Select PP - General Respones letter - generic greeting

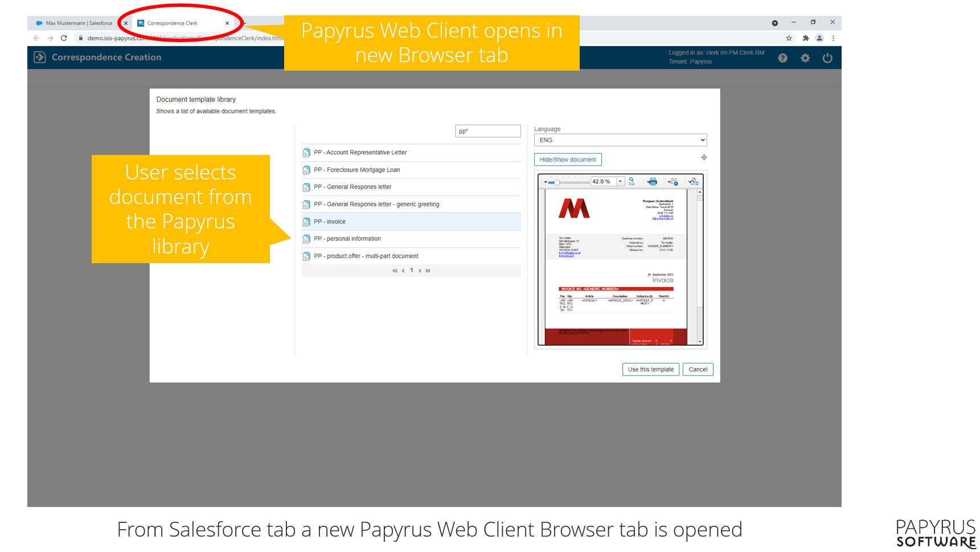click(x=411, y=204)
